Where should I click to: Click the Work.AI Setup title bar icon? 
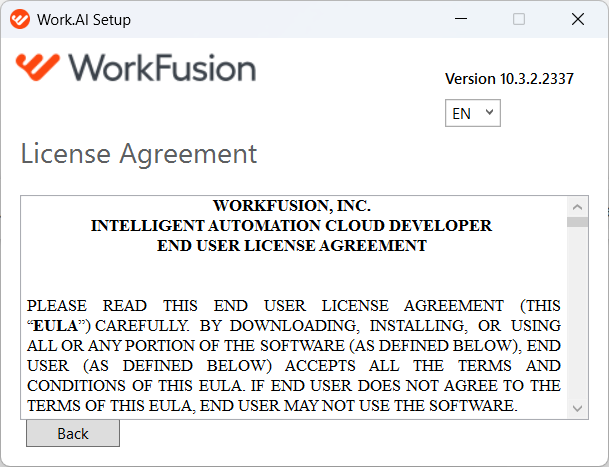coord(20,19)
